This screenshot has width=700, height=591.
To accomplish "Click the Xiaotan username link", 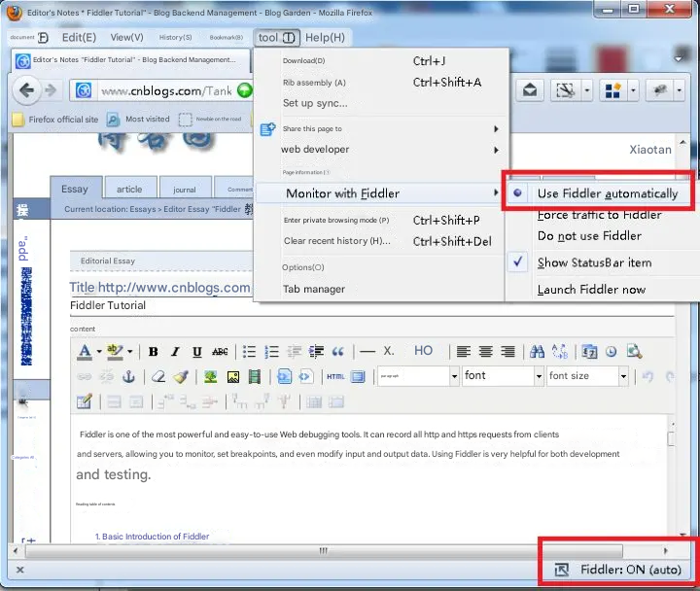I will coord(650,150).
